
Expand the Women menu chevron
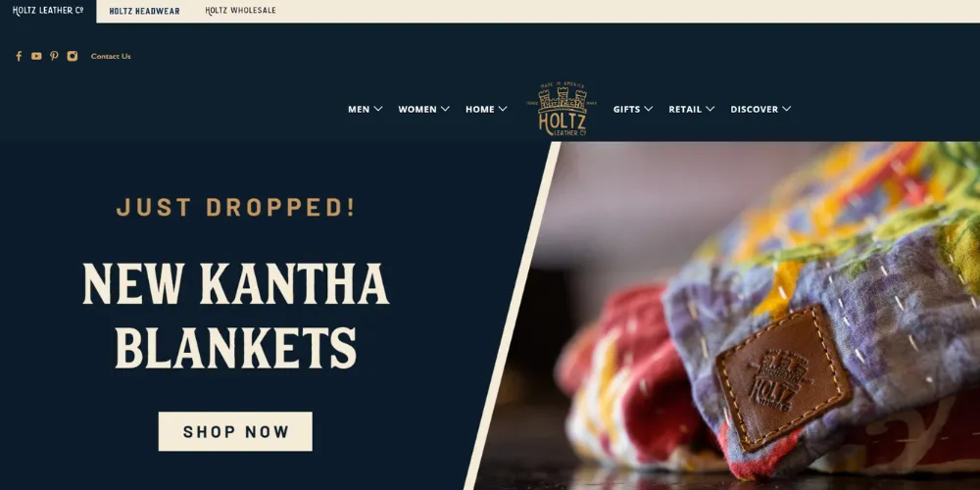click(445, 109)
